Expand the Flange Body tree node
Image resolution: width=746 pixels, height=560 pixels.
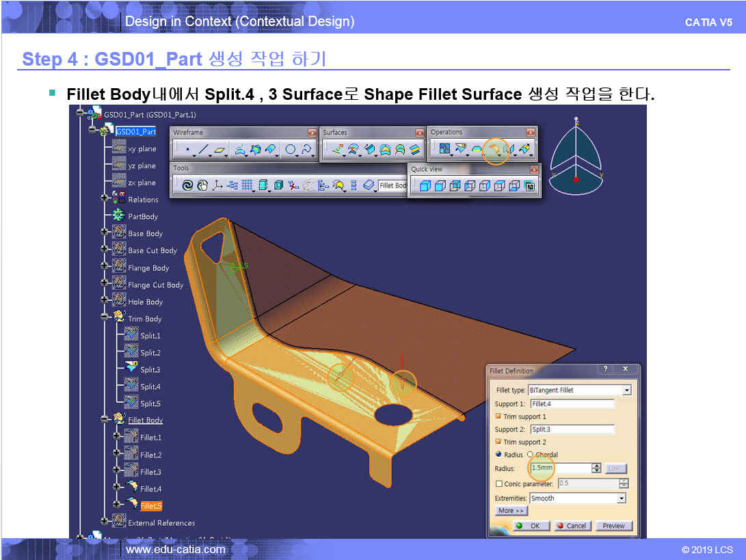point(104,265)
